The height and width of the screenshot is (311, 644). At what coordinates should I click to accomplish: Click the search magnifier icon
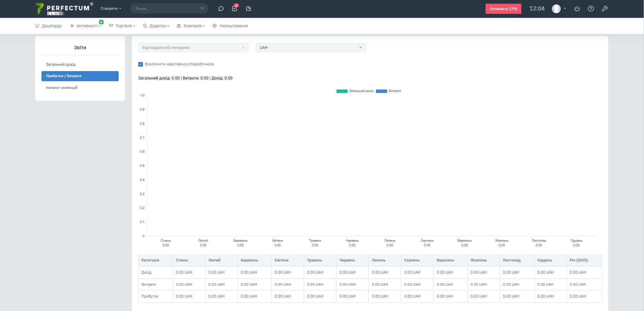(x=202, y=9)
